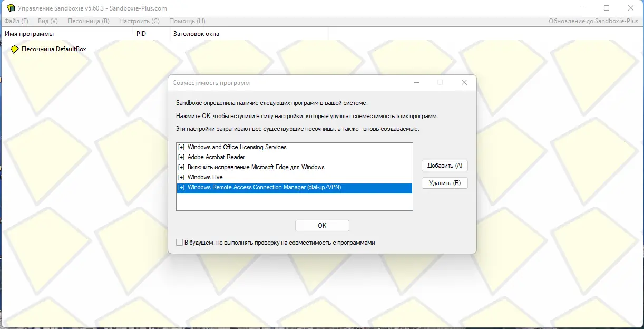644x329 pixels.
Task: Click the yellow DefaultBox sandbox icon
Action: (x=14, y=50)
